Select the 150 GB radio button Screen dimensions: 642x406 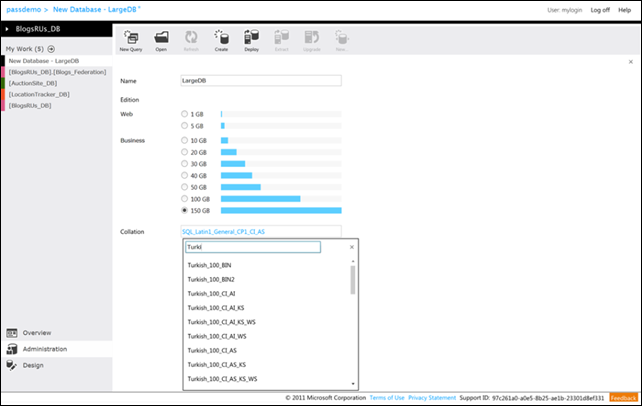point(184,210)
